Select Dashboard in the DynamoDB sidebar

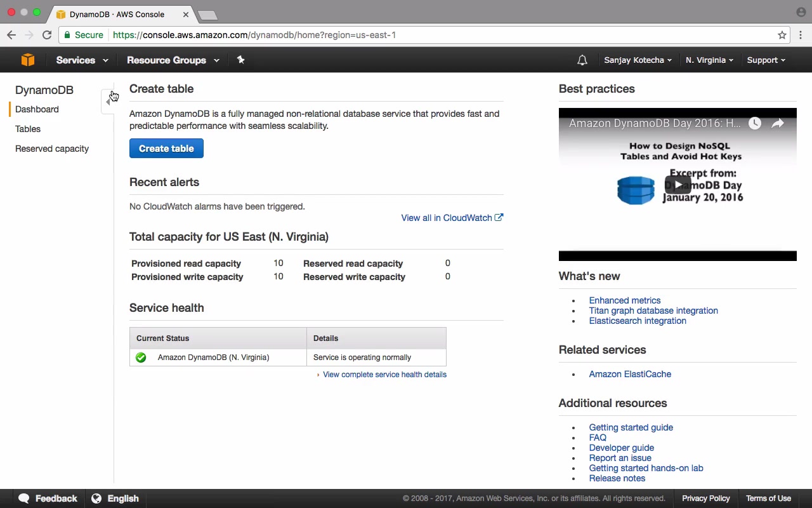pyautogui.click(x=37, y=109)
